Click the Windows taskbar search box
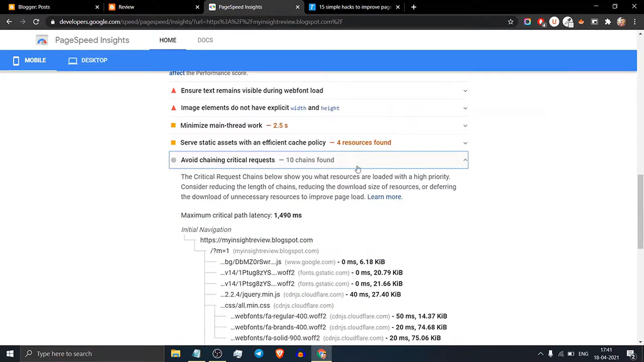 pos(92,354)
